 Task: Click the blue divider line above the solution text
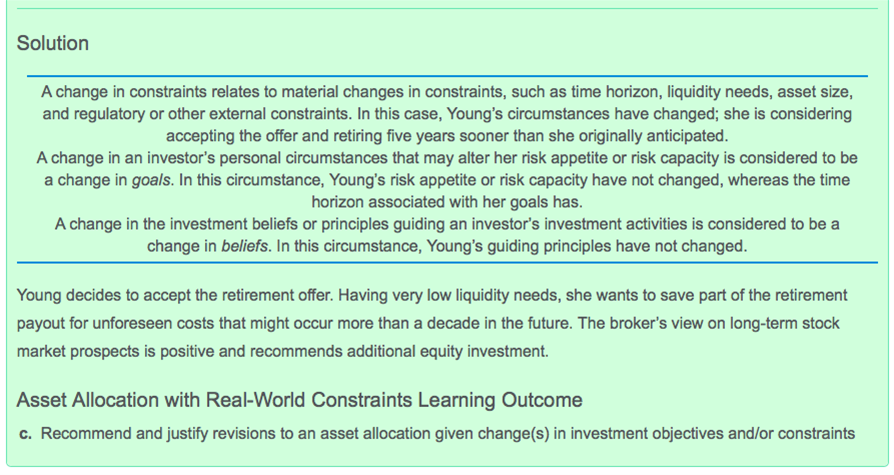pos(447,76)
